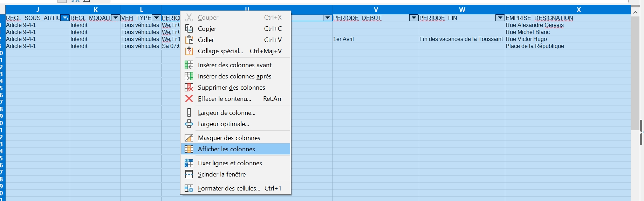Open the PERIODE_FIN filter dropdown
Viewport: 644px width, 201px height.
tap(500, 18)
